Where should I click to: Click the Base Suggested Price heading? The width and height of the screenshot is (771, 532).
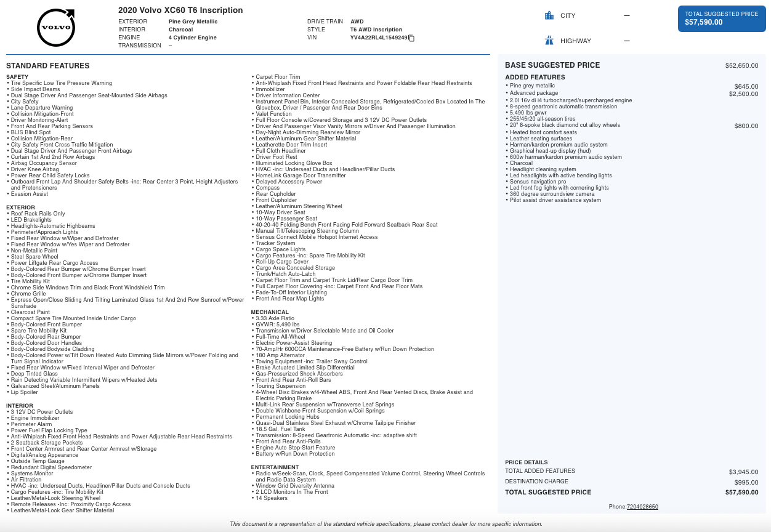[x=552, y=65]
